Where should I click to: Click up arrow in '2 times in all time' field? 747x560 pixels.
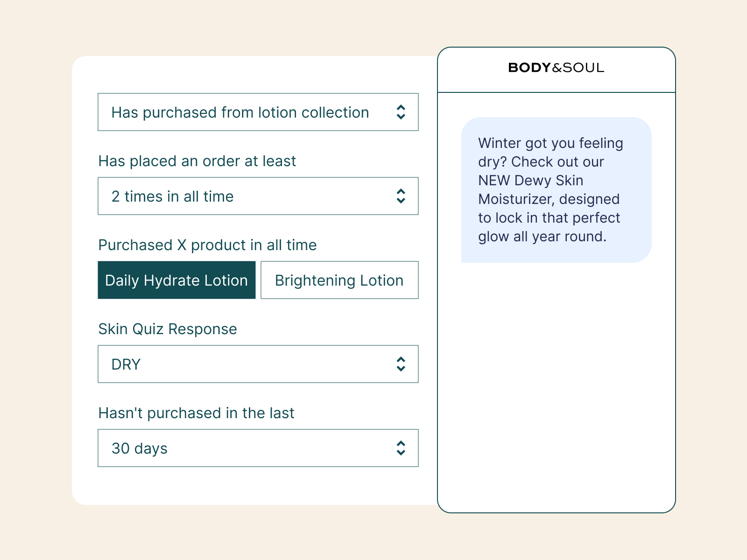(x=401, y=191)
